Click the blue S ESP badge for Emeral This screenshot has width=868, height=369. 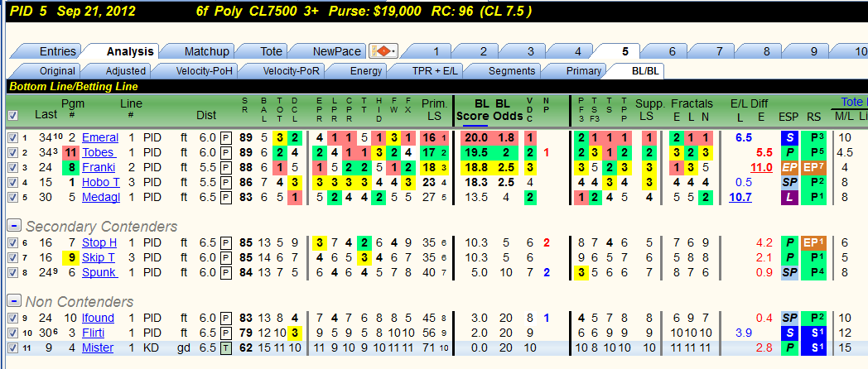point(789,137)
